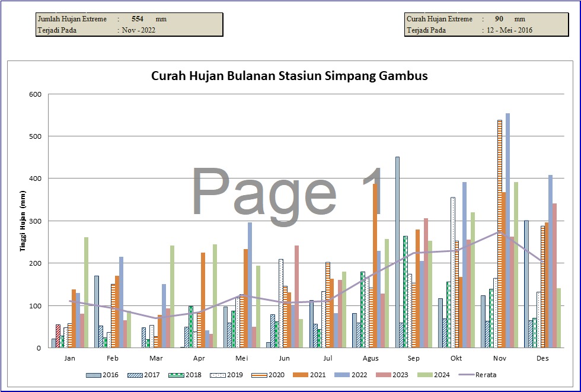Click the chart title Curah Hujan Bulanan

click(x=289, y=76)
